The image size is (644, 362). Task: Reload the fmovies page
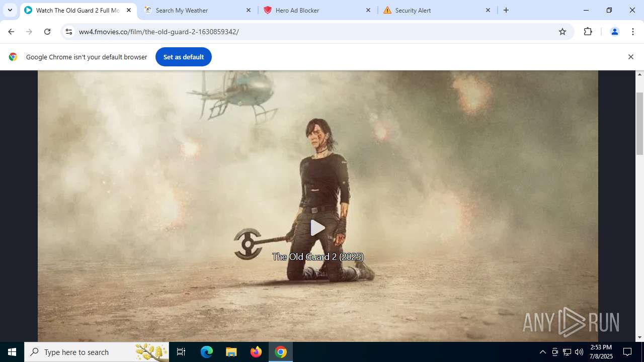click(47, 32)
